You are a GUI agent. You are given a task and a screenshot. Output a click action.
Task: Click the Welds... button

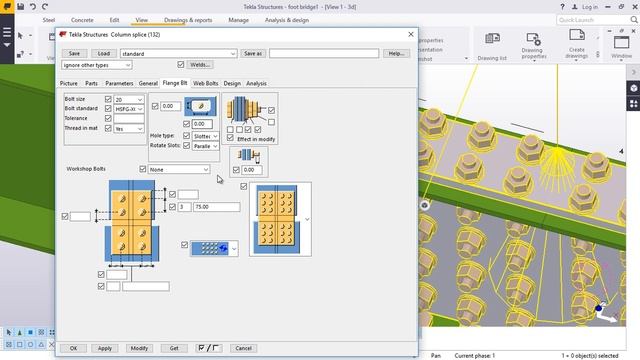point(200,64)
